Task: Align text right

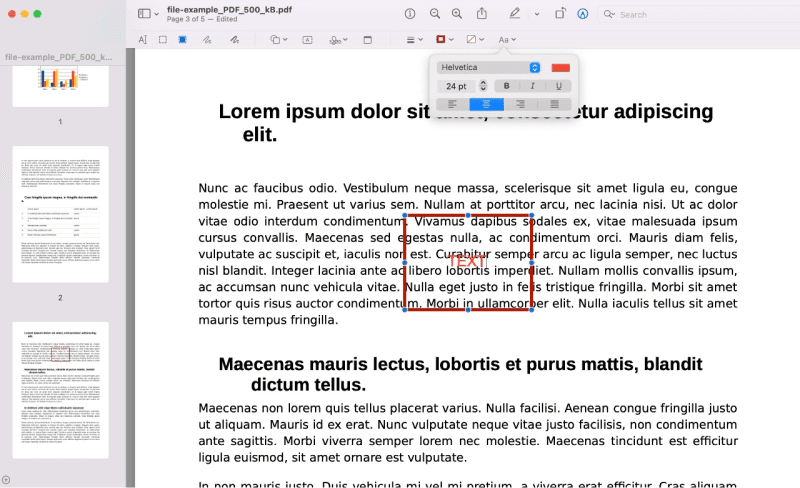Action: tap(520, 104)
